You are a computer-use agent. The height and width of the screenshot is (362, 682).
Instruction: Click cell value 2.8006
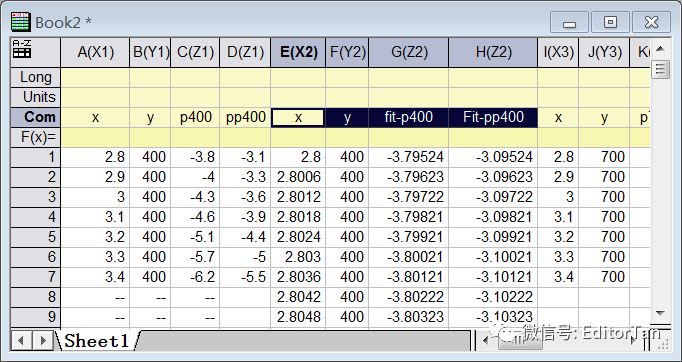point(299,177)
